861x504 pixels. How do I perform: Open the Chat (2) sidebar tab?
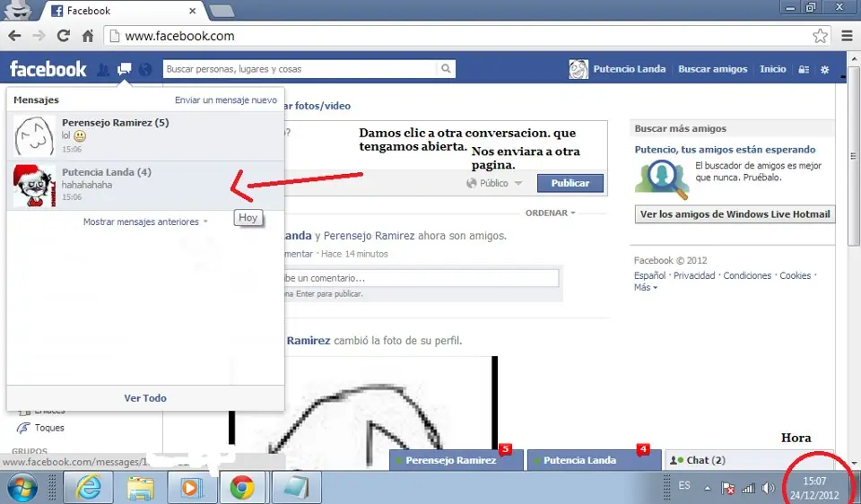(x=748, y=460)
